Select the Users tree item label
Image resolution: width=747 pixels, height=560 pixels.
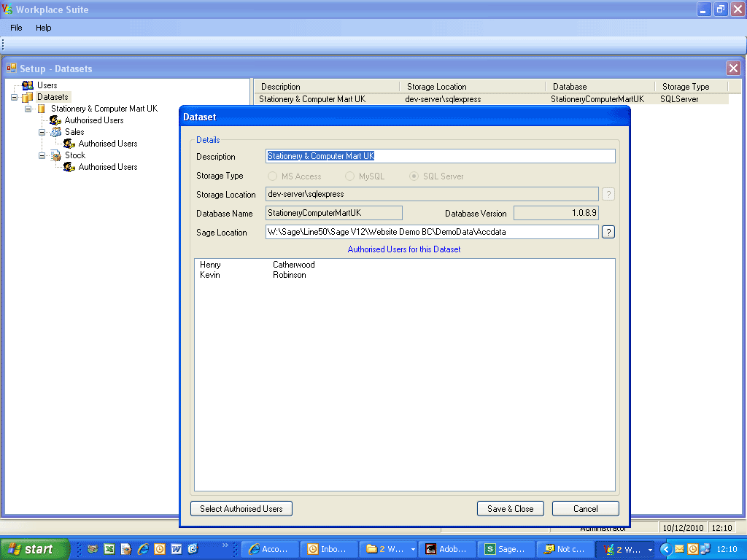click(47, 85)
